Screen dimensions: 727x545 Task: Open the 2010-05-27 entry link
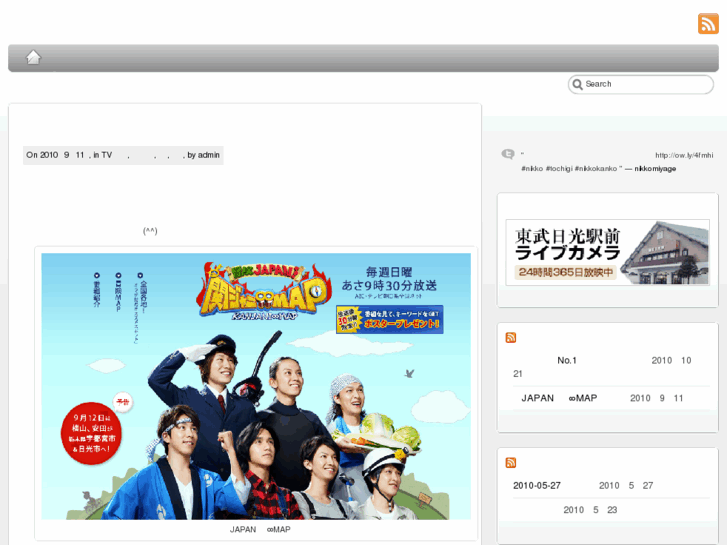536,486
